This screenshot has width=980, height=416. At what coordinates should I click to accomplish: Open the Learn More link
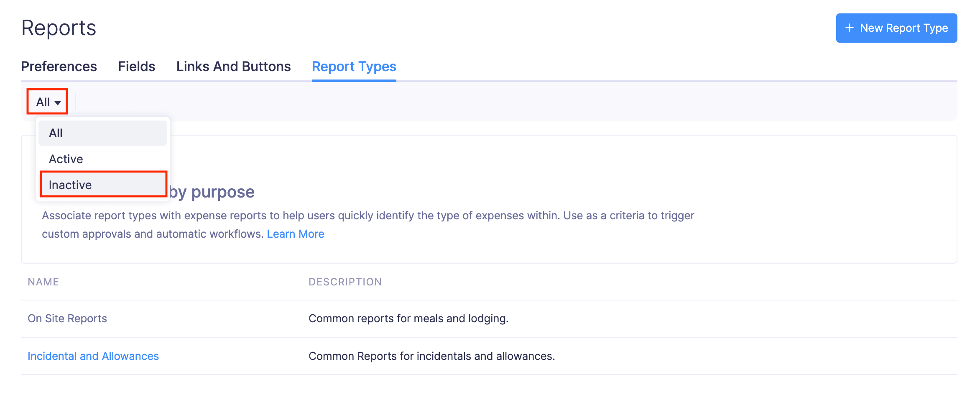point(296,234)
